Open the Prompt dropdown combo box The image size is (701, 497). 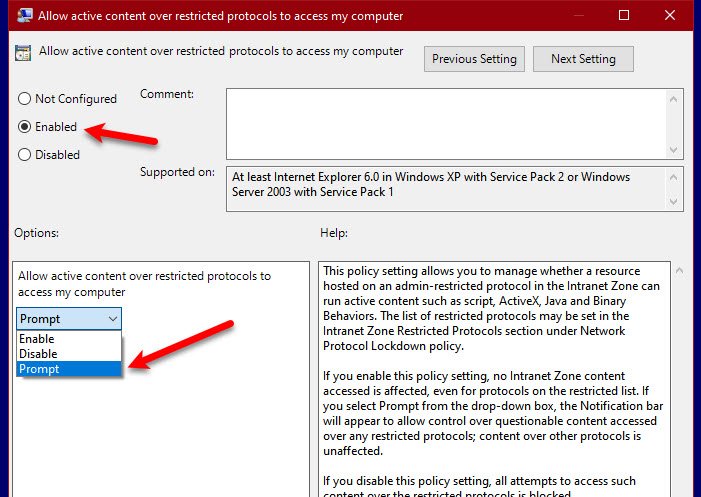(x=69, y=319)
